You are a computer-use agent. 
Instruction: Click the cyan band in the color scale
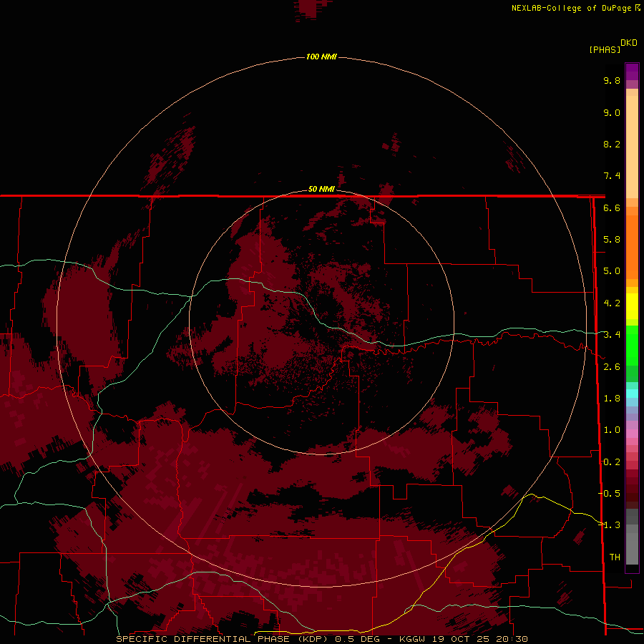(x=632, y=394)
